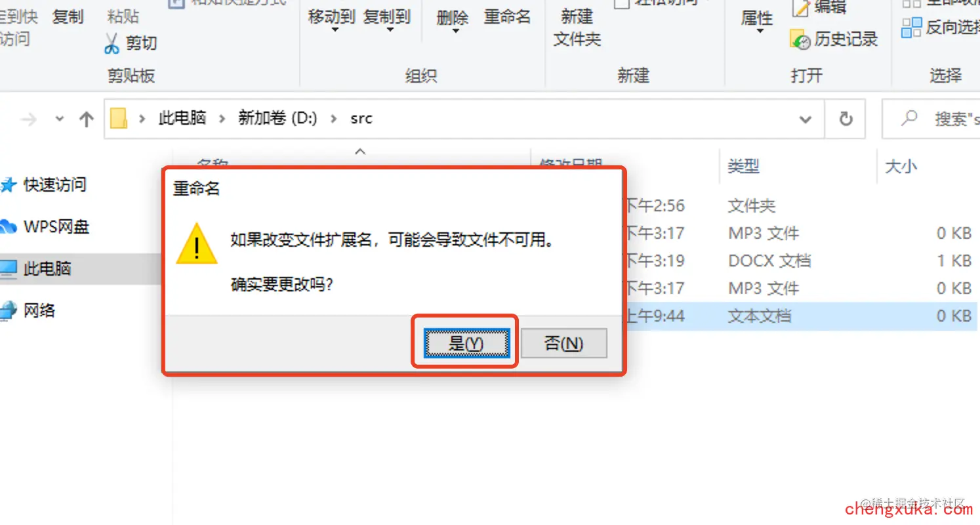Click 新加卷 (D:) in the breadcrumb

pos(277,118)
